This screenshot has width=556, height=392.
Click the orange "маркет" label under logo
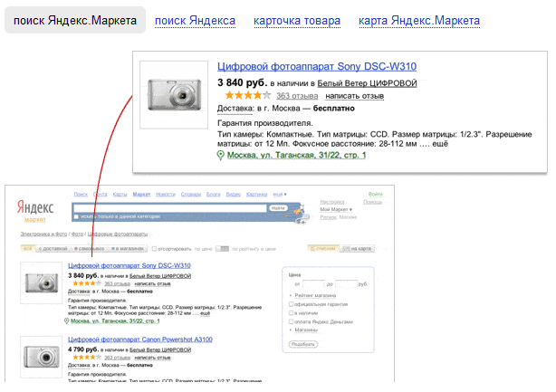35,220
